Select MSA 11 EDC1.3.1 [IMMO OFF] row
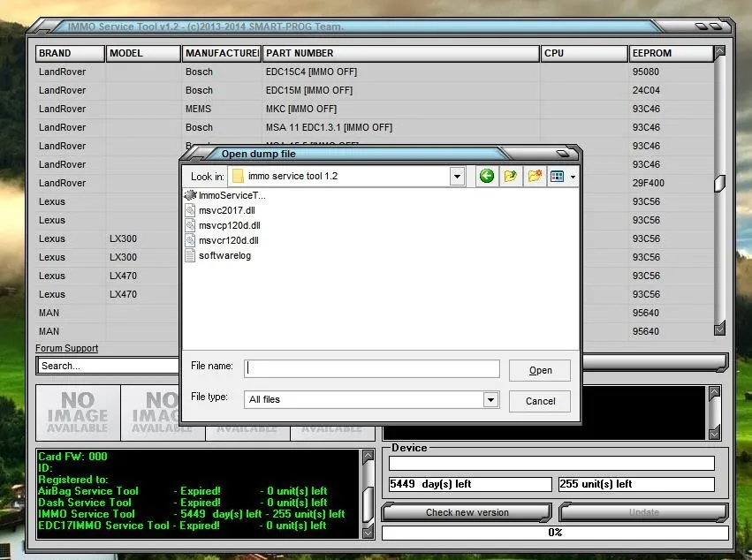 pos(374,127)
